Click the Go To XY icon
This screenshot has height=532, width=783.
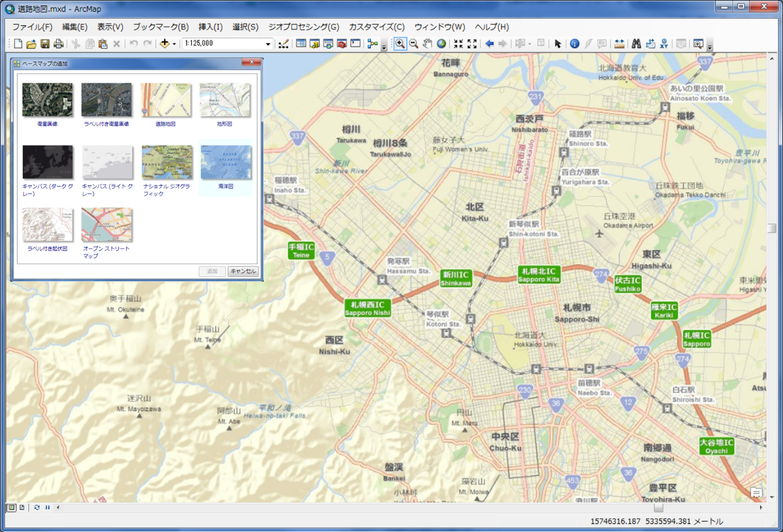pos(664,43)
